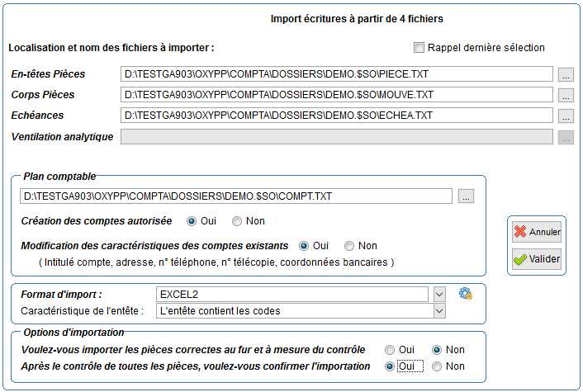
Task: Browse for the Corps Pièces file
Action: pos(566,95)
